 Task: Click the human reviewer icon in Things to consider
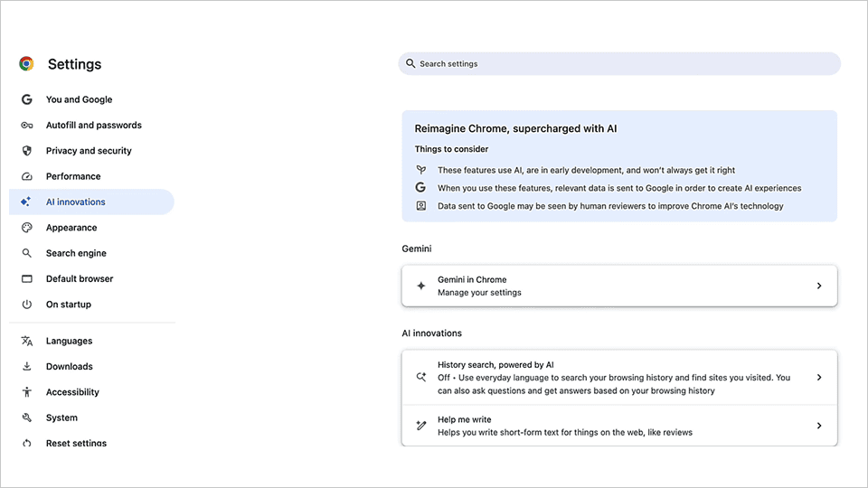click(x=421, y=206)
